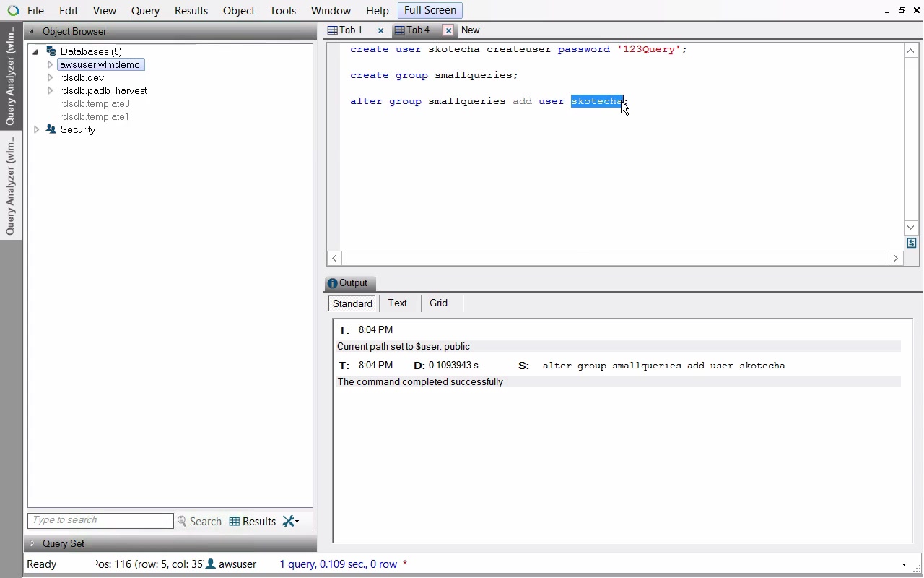Expand the Security tree node
The image size is (924, 578).
36,129
